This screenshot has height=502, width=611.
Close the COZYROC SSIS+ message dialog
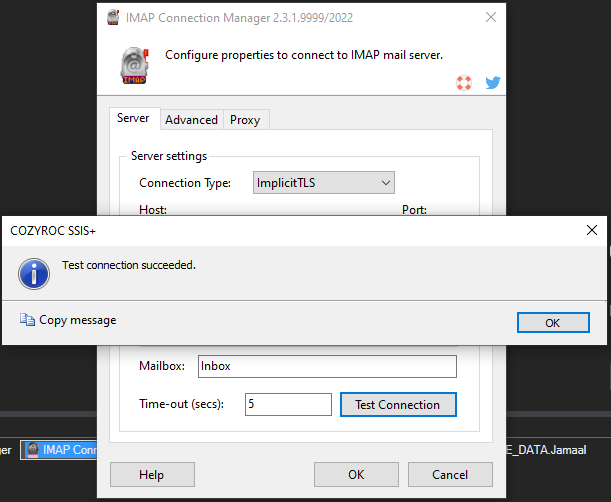[592, 230]
